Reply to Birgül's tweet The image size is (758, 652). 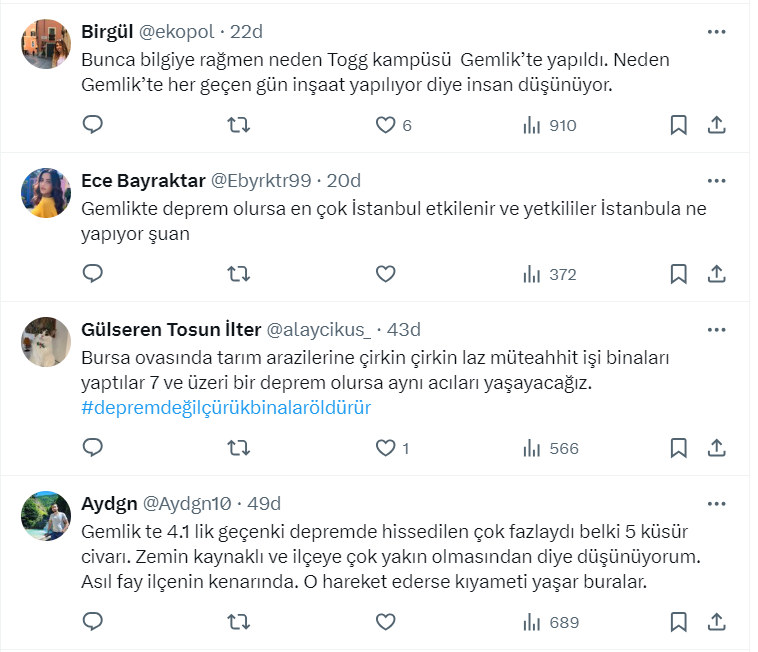point(93,125)
